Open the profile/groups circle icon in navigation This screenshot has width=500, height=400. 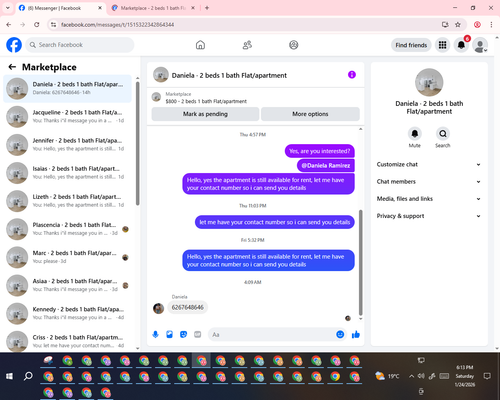[294, 45]
